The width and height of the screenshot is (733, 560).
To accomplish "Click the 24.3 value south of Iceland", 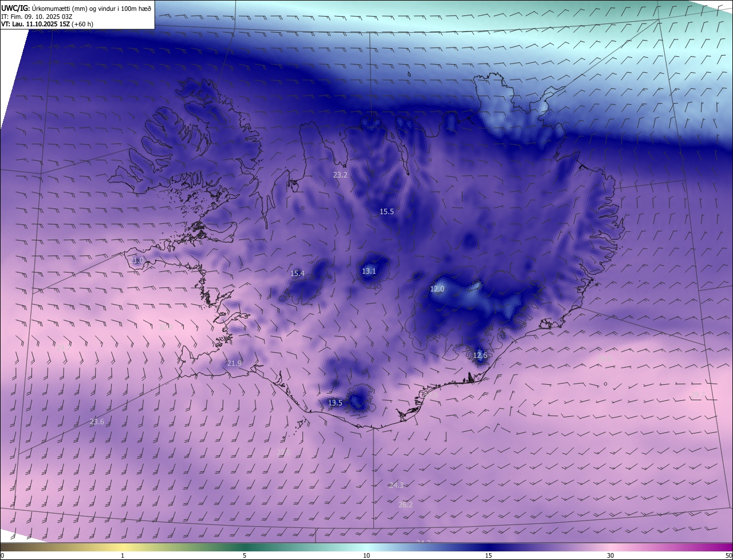I will [x=396, y=485].
